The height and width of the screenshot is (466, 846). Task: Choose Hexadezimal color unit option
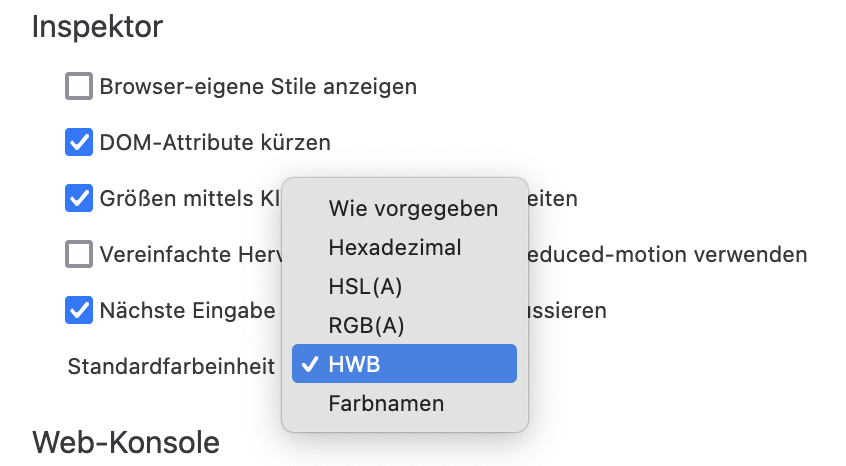pyautogui.click(x=395, y=248)
